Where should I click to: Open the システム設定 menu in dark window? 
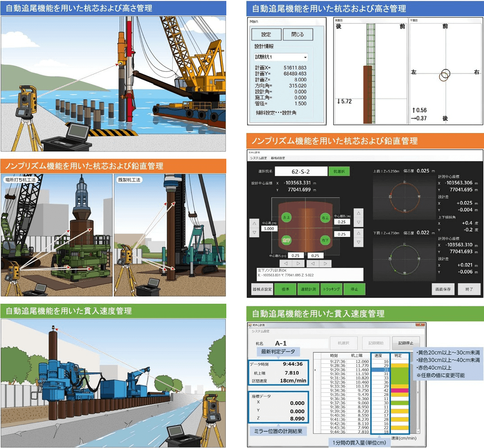click(258, 158)
